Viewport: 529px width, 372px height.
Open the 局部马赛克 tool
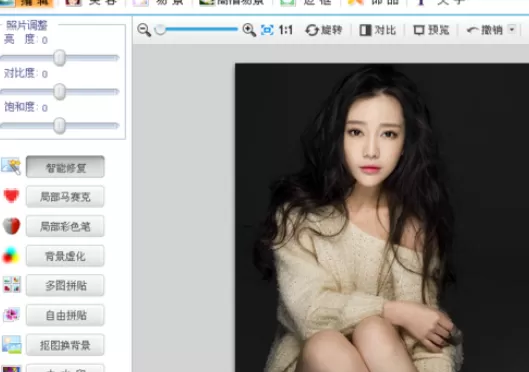click(x=65, y=197)
